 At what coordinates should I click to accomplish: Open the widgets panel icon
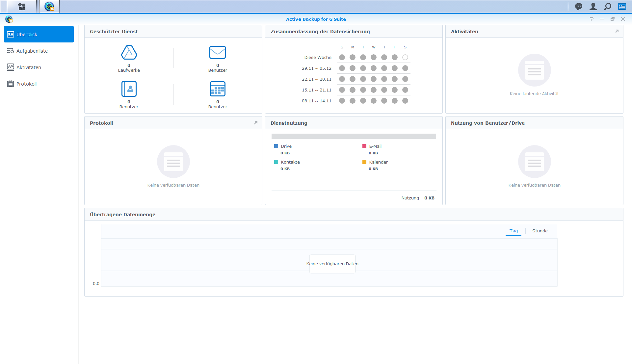tap(622, 7)
